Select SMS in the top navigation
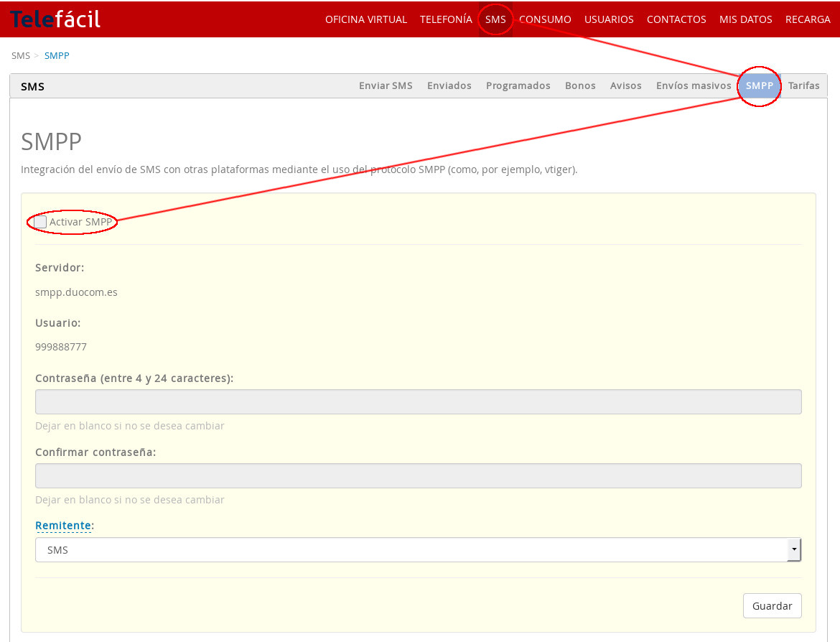 (495, 19)
